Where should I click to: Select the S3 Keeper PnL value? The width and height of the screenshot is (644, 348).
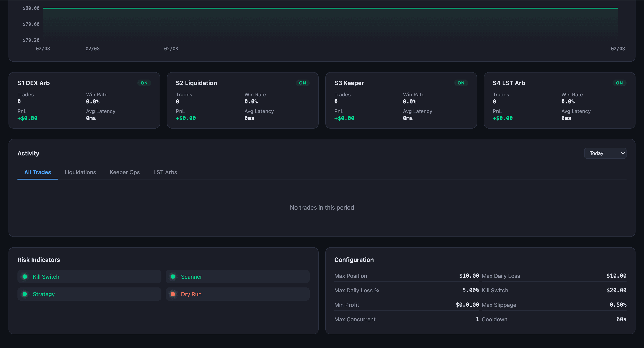point(344,118)
